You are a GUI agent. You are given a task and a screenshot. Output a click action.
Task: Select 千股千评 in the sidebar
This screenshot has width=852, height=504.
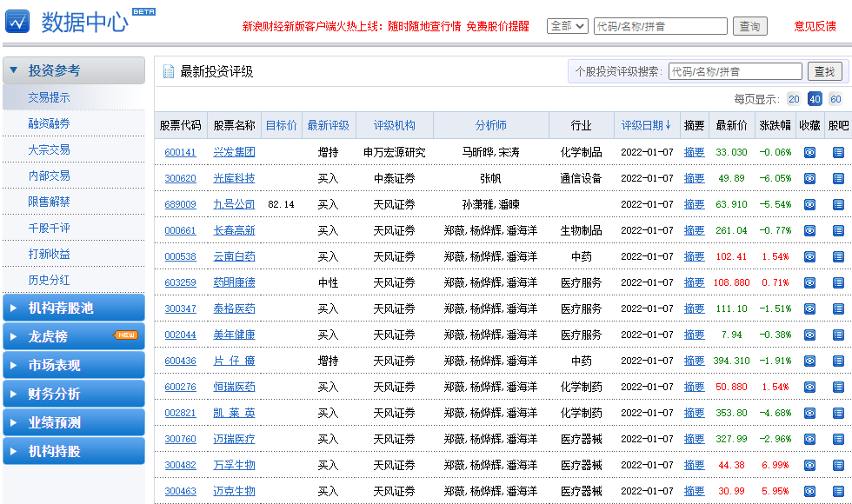click(49, 228)
